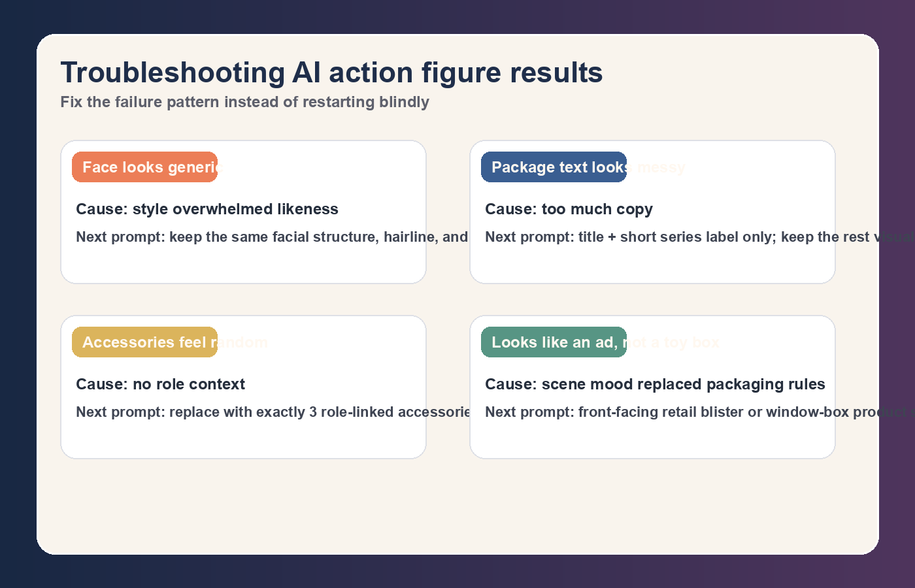Select the blue "Package text looks" badge
The image size is (915, 588).
click(554, 167)
